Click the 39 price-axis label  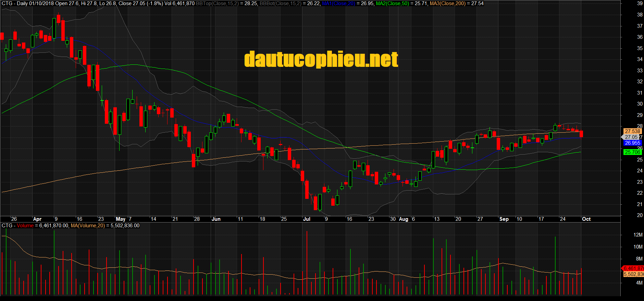tap(640, 3)
